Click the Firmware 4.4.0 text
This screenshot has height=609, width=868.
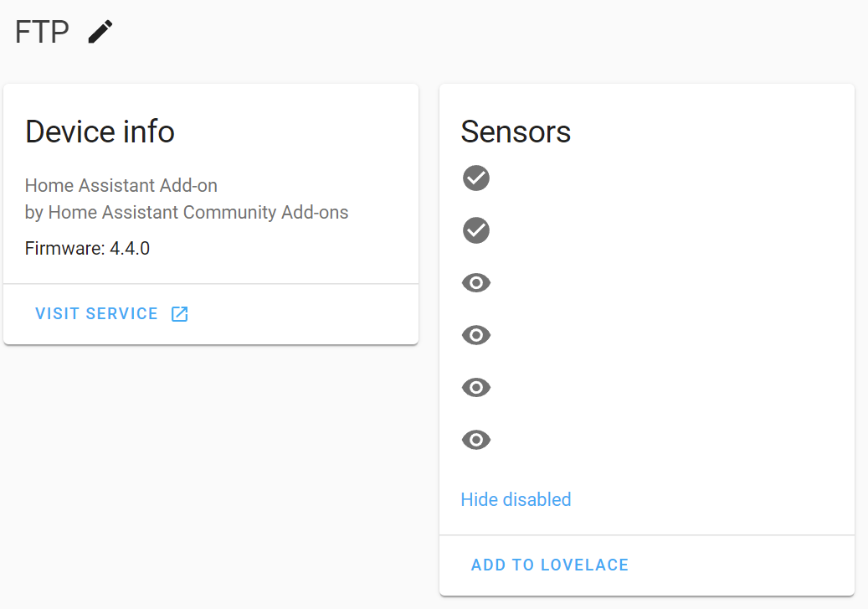(x=87, y=248)
